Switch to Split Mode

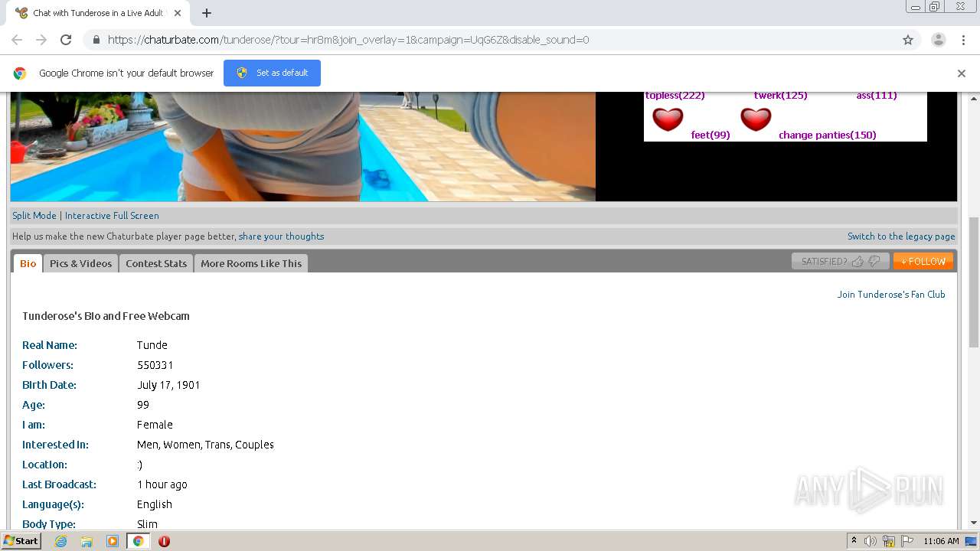(34, 216)
